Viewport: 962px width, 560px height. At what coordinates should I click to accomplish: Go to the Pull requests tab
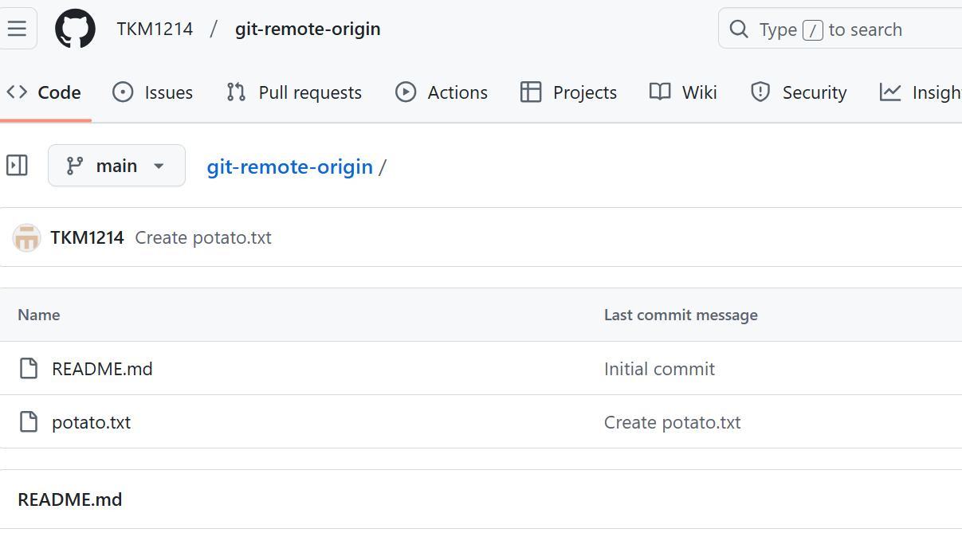click(294, 92)
